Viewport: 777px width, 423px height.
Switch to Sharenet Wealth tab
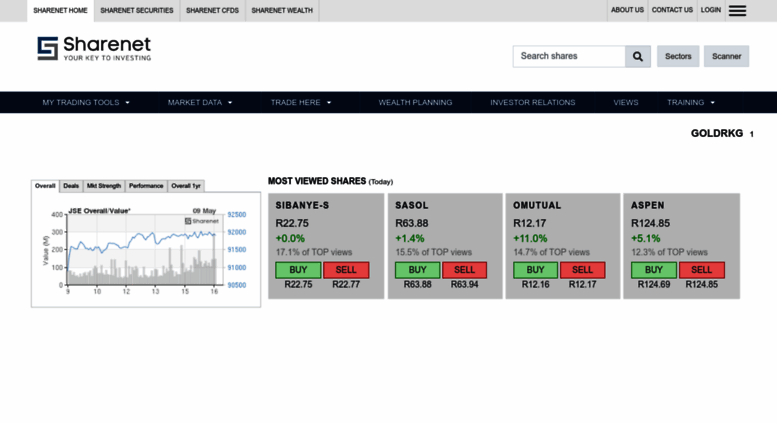click(282, 10)
